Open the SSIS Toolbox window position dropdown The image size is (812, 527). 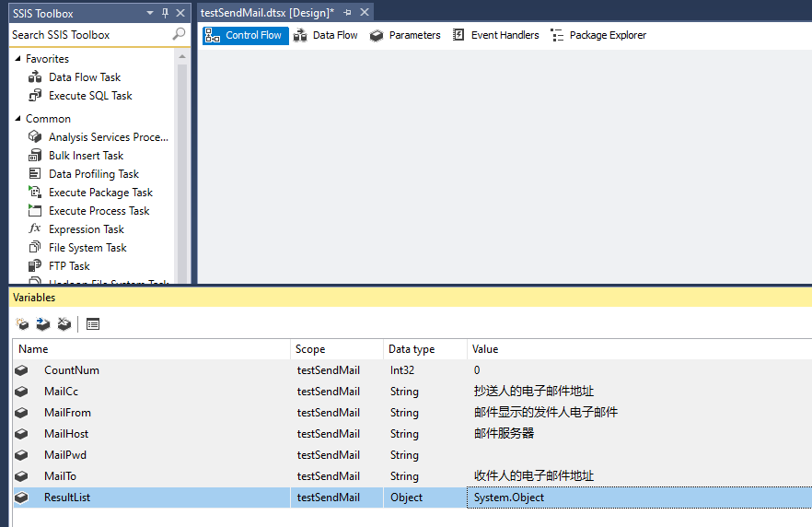click(x=150, y=13)
